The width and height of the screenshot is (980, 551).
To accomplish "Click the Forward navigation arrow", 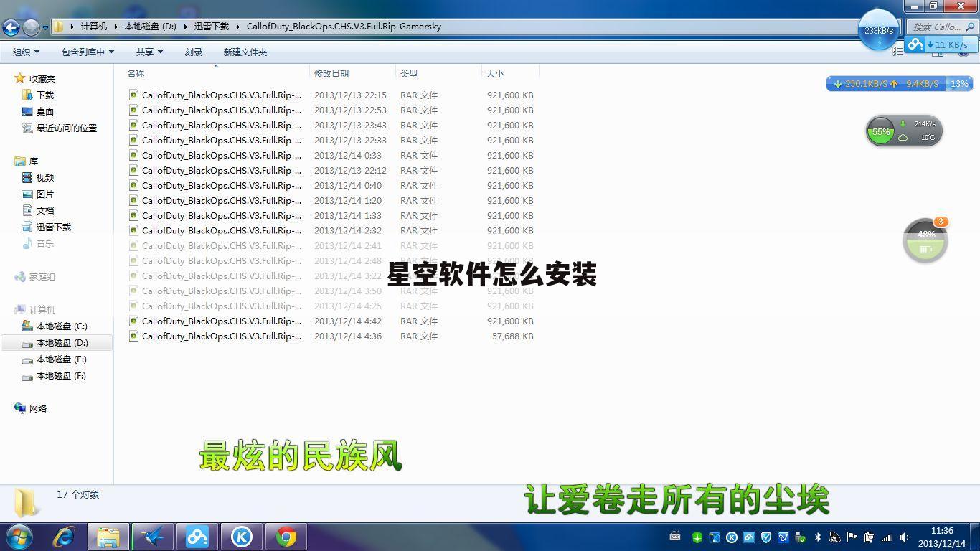I will 31,27.
